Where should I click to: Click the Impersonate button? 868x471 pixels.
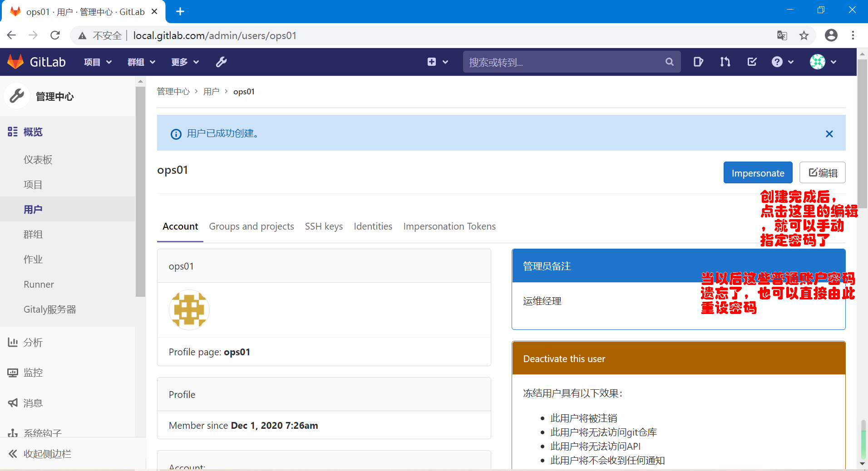click(758, 172)
